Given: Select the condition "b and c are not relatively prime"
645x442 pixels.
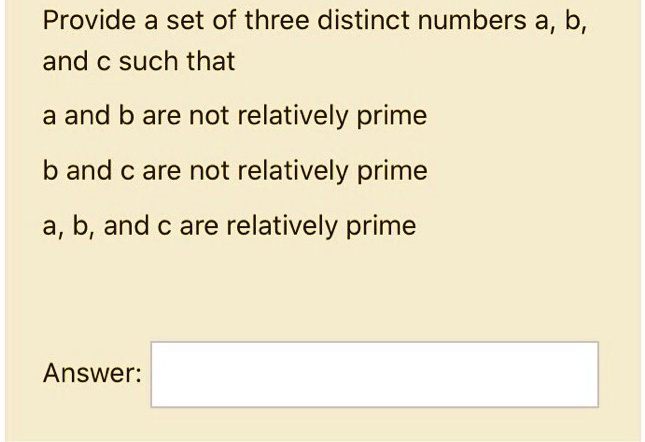Looking at the screenshot, I should pyautogui.click(x=235, y=171).
